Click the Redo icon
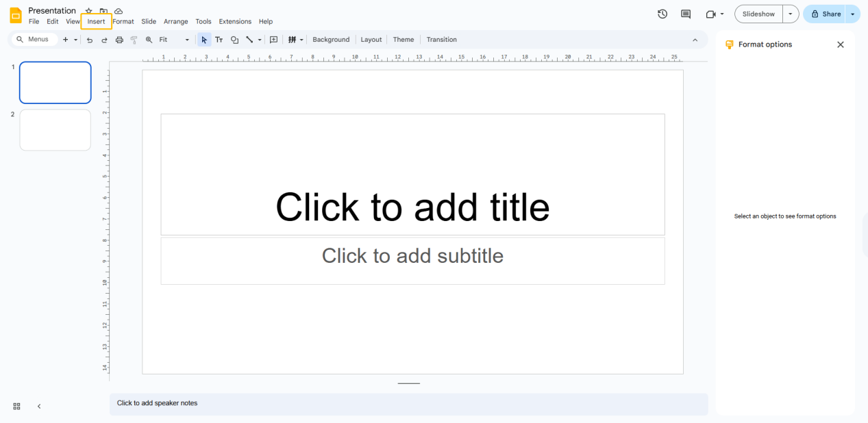The height and width of the screenshot is (423, 868). point(104,40)
